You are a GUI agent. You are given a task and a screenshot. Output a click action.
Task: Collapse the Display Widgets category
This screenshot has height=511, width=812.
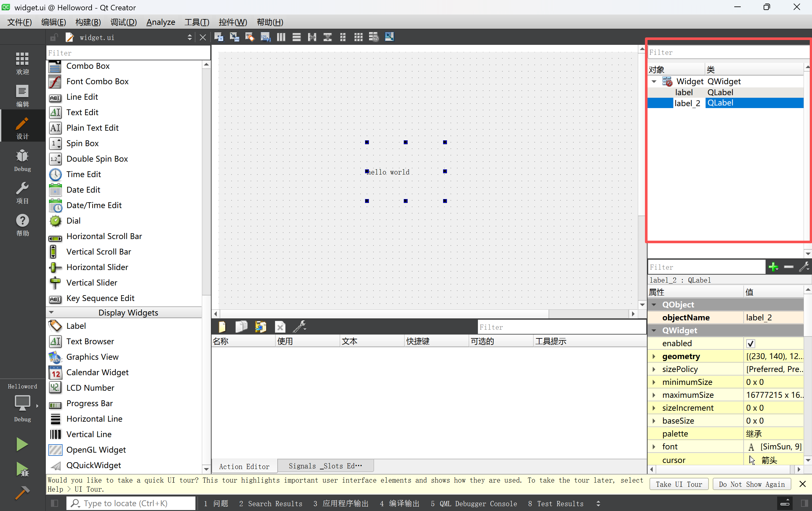tap(52, 313)
